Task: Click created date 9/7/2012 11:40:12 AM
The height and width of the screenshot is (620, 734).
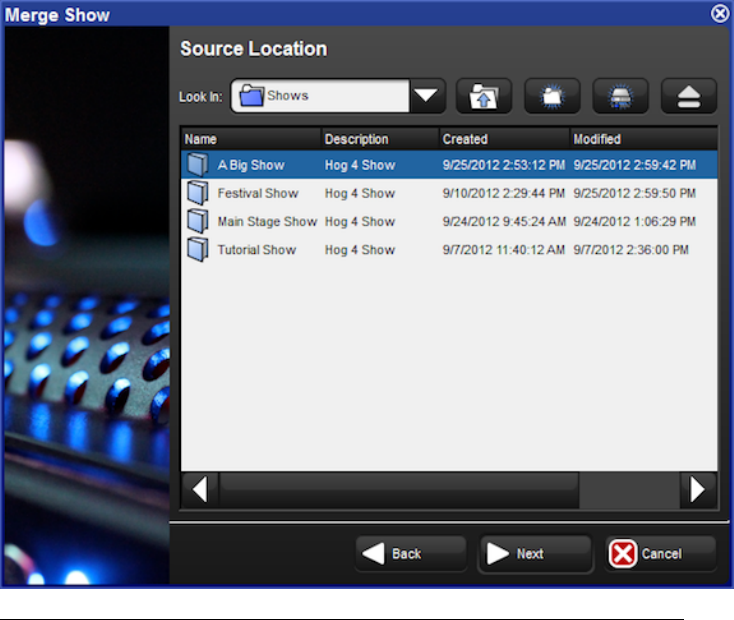Action: click(x=504, y=250)
